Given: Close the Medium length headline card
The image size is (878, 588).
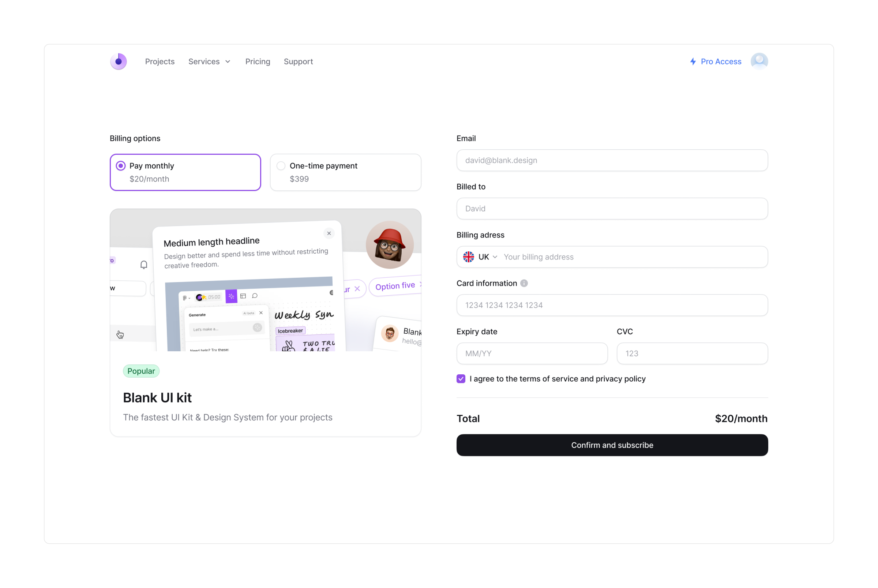Looking at the screenshot, I should [329, 233].
